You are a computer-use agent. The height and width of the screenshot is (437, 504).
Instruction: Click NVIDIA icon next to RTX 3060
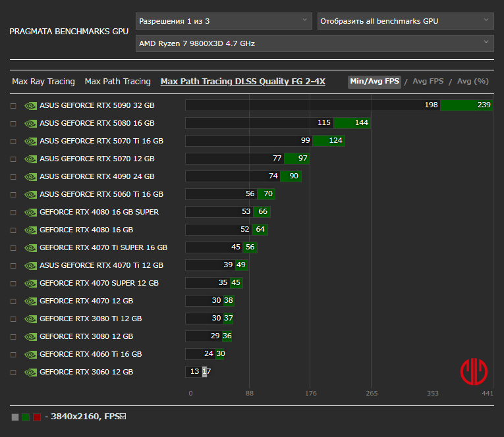30,372
